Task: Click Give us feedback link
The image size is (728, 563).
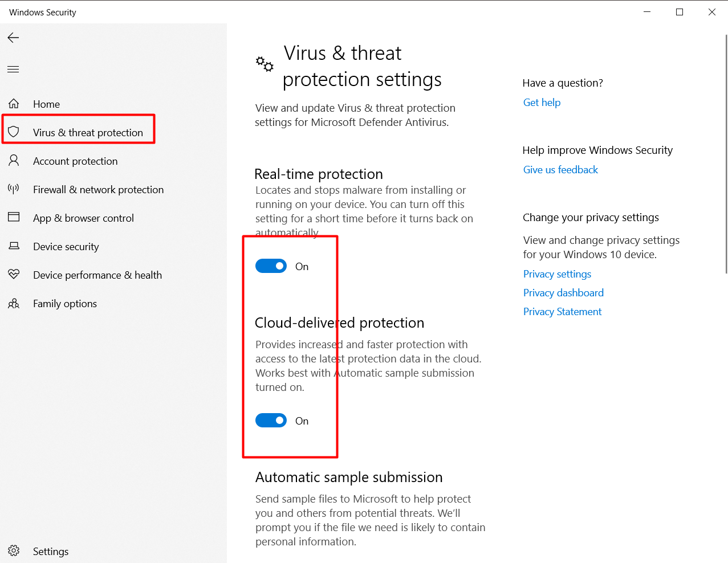Action: [560, 170]
